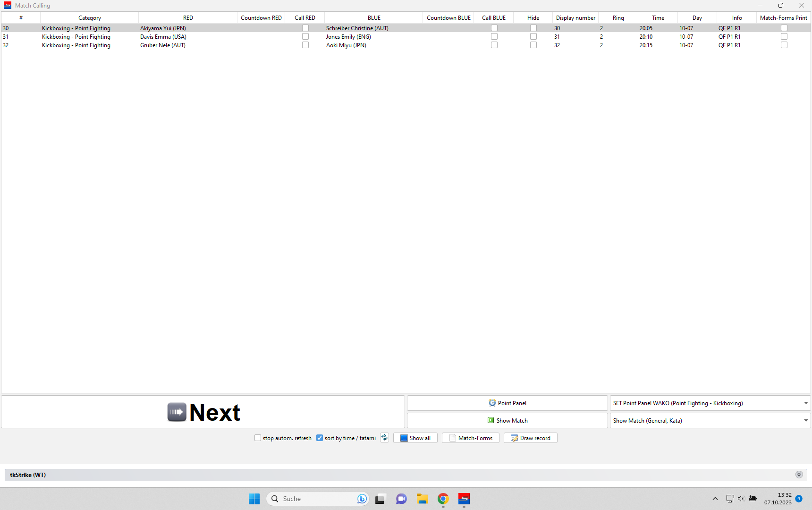Open Google Chrome from the taskbar

443,499
